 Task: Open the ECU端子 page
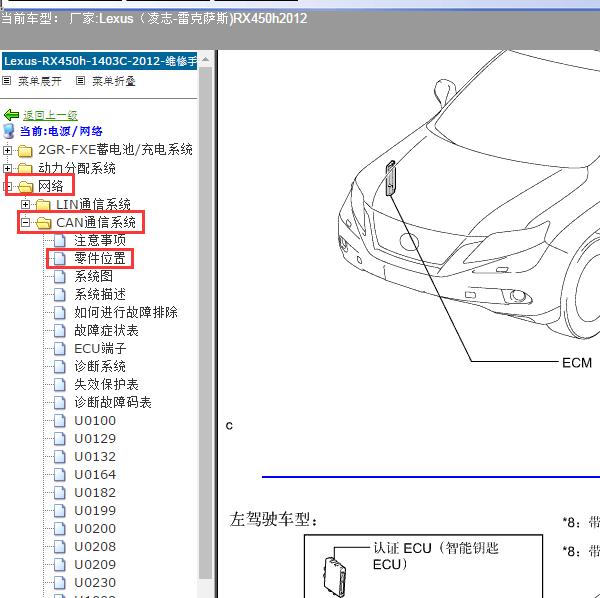[100, 348]
